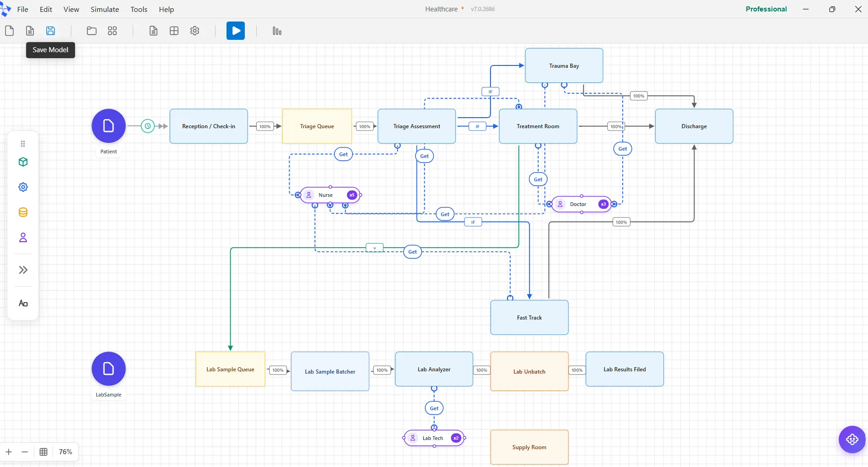Select the Lab Results Filed block
This screenshot has height=467, width=868.
(x=625, y=369)
